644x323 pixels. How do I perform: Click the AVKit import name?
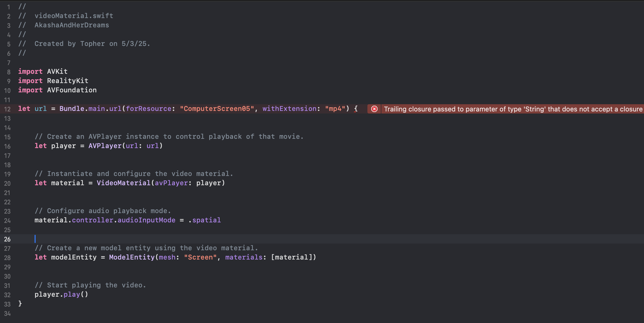(57, 71)
